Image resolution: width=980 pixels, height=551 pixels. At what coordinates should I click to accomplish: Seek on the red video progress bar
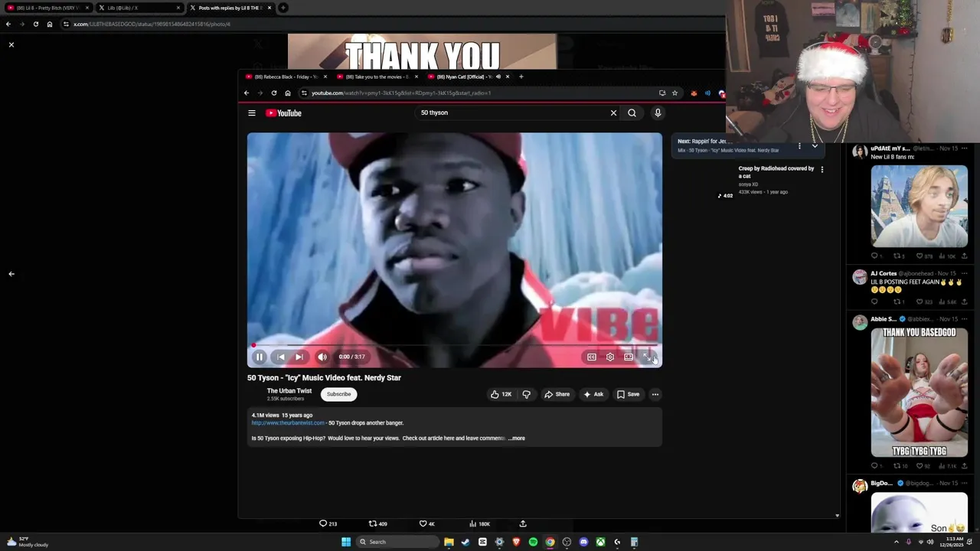[455, 345]
